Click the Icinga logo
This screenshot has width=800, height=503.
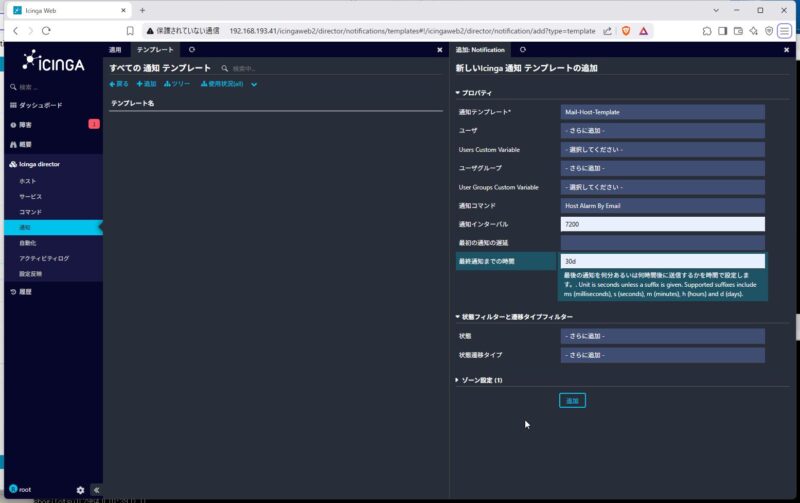click(x=53, y=62)
